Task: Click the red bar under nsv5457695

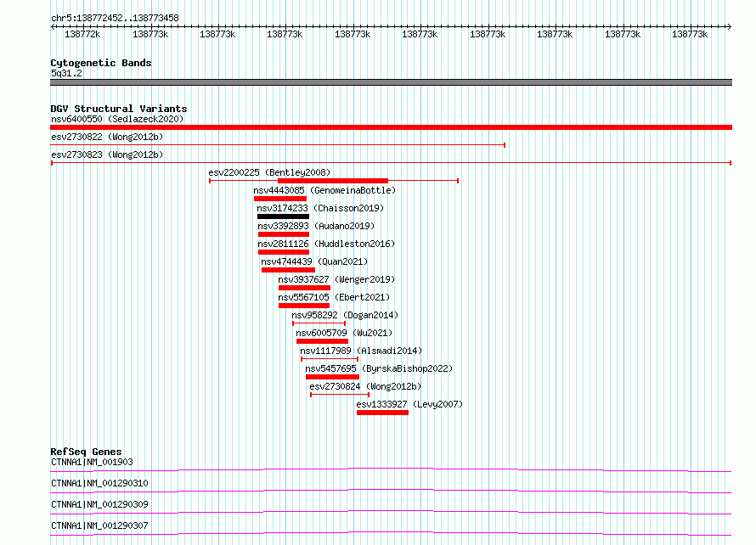Action: (332, 377)
